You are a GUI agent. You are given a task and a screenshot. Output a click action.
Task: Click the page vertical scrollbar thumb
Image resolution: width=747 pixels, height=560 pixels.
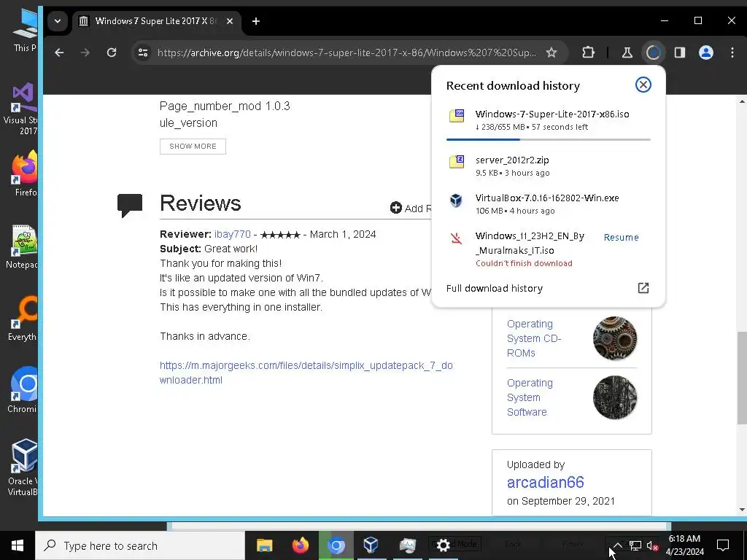pos(742,378)
